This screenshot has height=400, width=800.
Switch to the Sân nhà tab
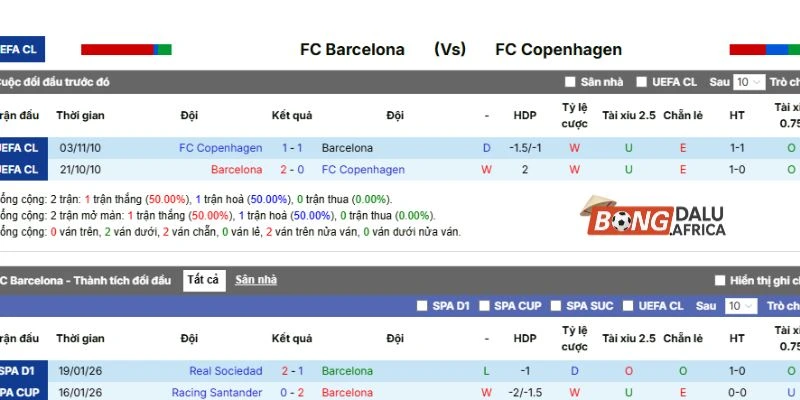[x=256, y=280]
